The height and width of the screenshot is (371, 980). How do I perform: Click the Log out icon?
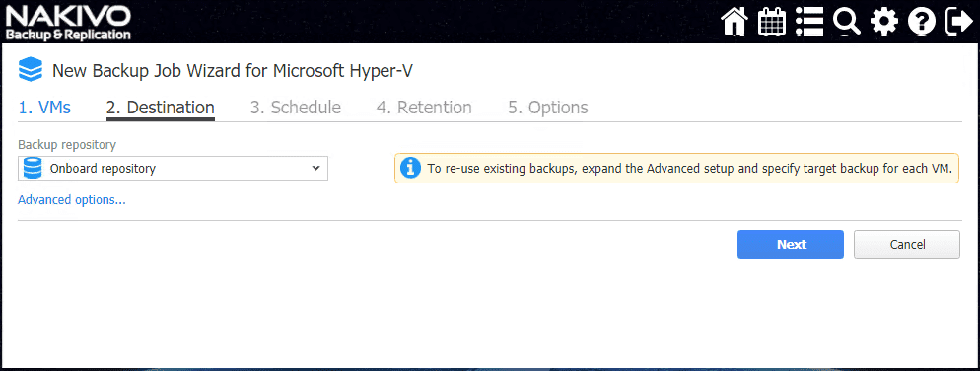pos(959,22)
